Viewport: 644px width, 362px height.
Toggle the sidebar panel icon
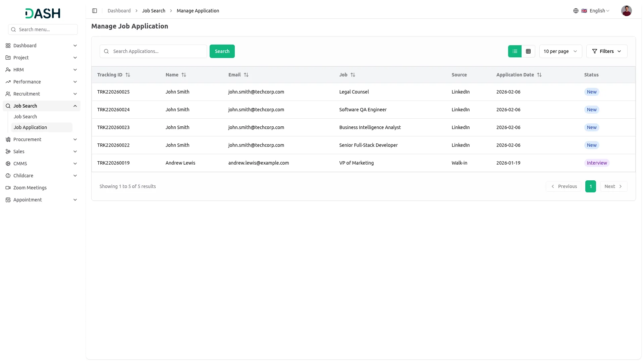95,11
